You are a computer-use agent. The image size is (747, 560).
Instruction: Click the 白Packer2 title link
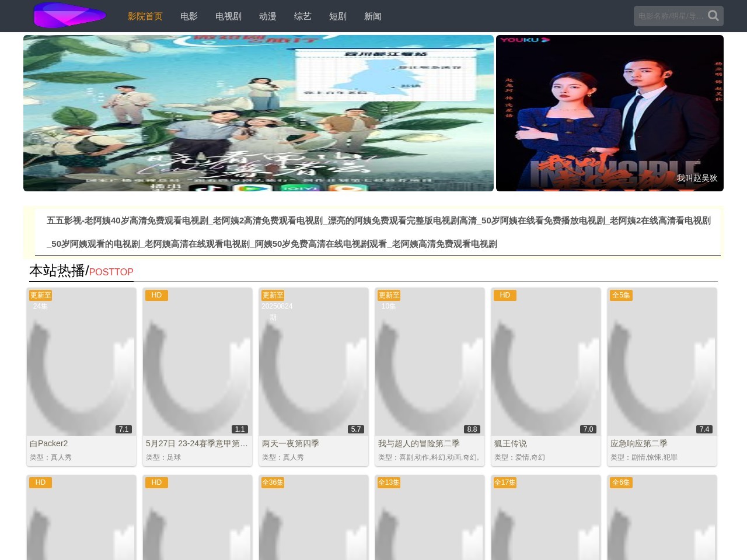tap(49, 443)
